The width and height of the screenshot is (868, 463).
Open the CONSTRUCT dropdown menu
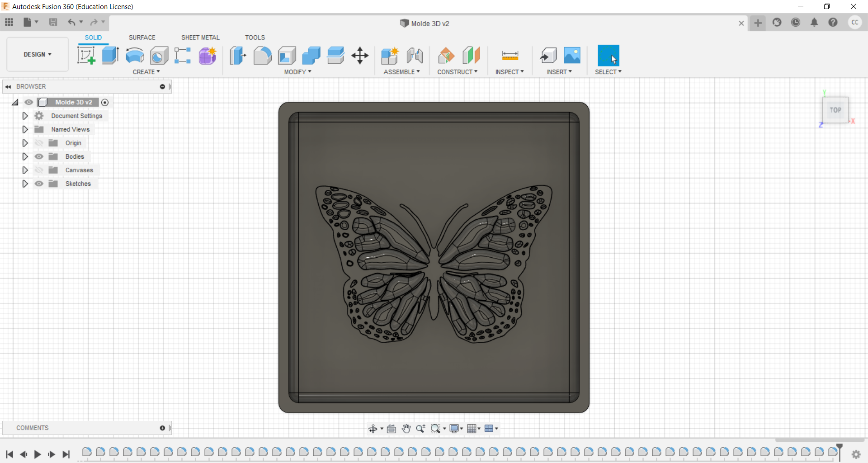tap(458, 72)
